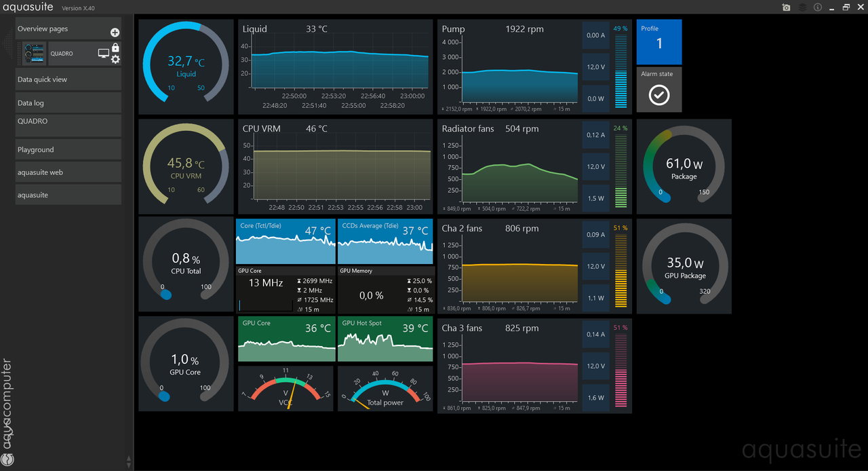Click the GPU Memory 0,0 % tile
868x471 pixels.
click(x=385, y=290)
